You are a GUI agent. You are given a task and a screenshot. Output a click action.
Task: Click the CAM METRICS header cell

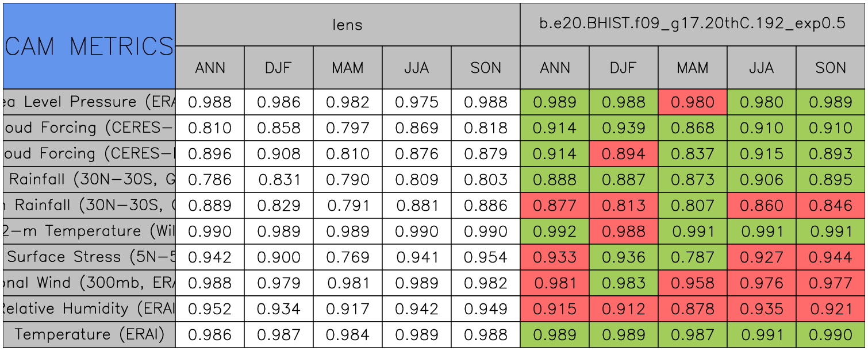coord(89,46)
